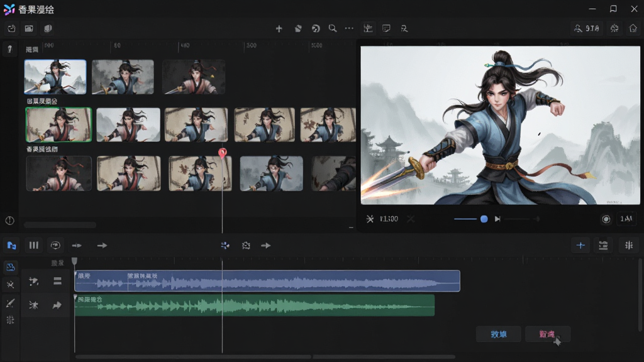Select the blue audio waveform clip
The image size is (644, 362).
tap(267, 281)
